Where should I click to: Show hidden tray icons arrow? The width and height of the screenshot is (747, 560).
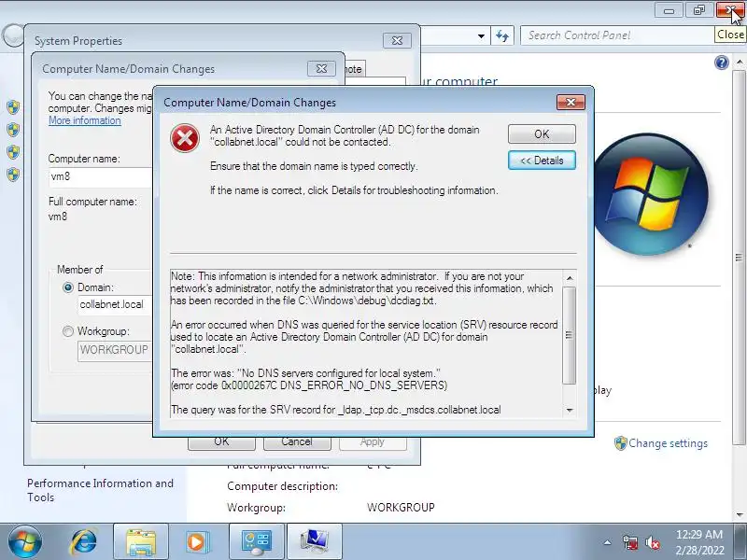tap(608, 542)
